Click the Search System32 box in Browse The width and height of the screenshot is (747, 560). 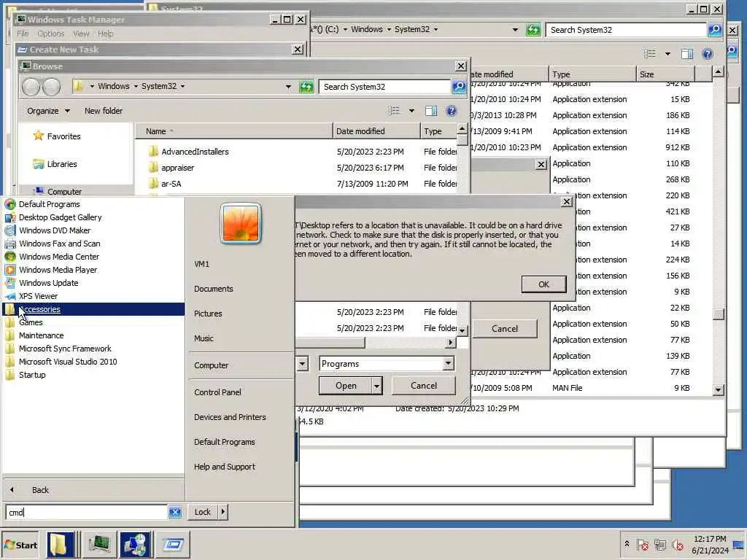(x=385, y=87)
